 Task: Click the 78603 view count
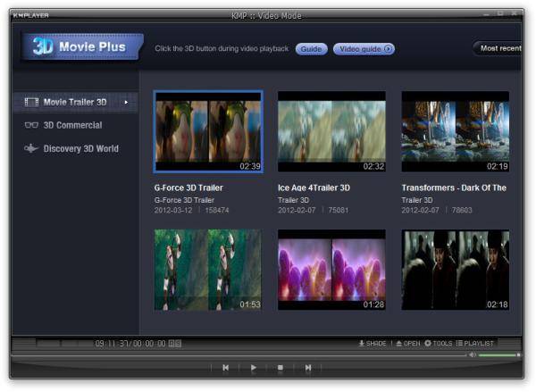click(462, 210)
